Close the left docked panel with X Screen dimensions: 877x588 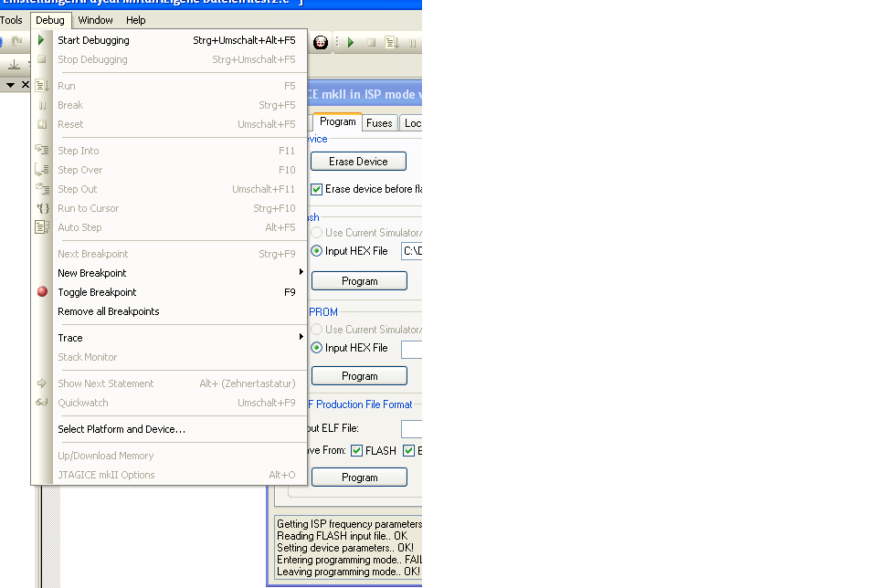click(x=26, y=84)
